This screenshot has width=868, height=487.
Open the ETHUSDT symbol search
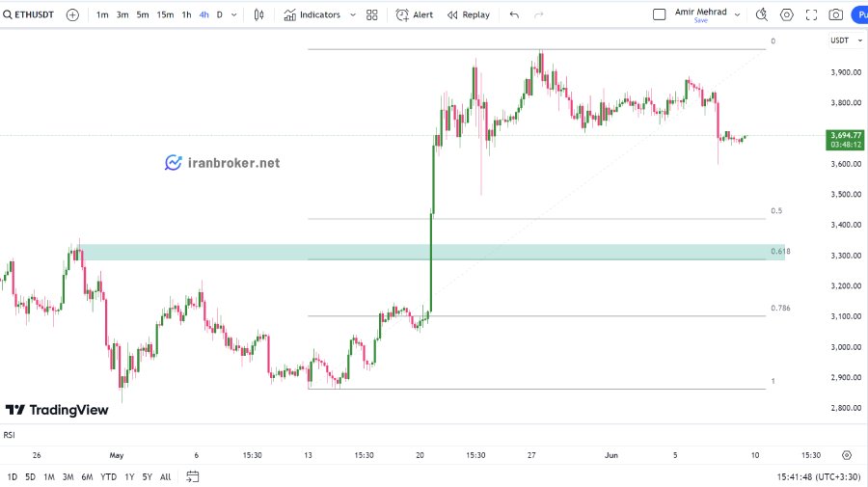(29, 14)
